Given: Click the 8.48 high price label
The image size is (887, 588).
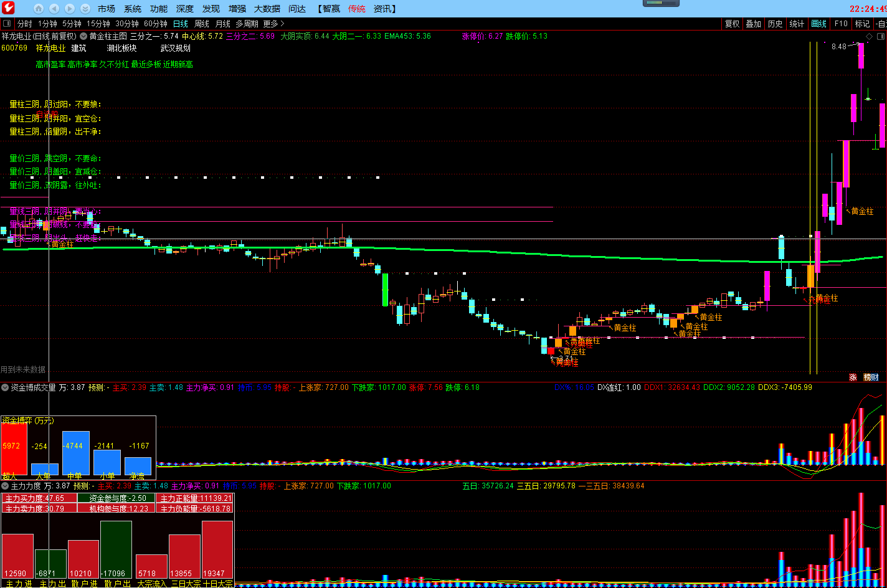Looking at the screenshot, I should coord(839,47).
